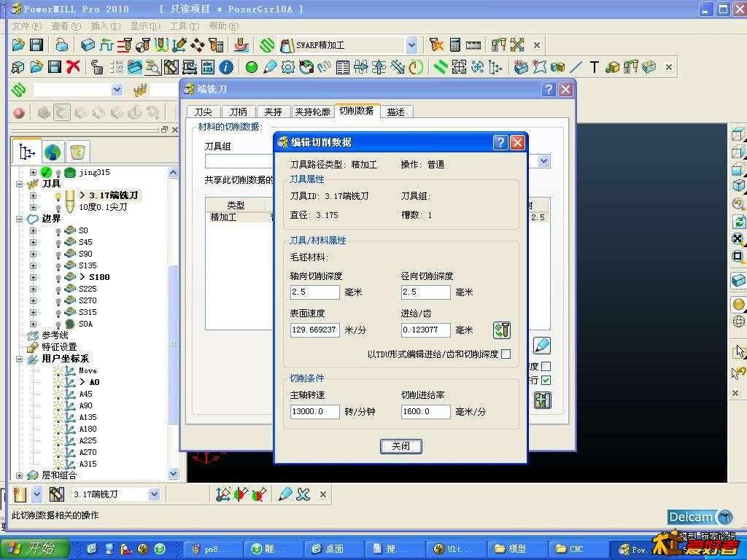Open the 查看 menu
The height and width of the screenshot is (560, 747).
coord(66,26)
